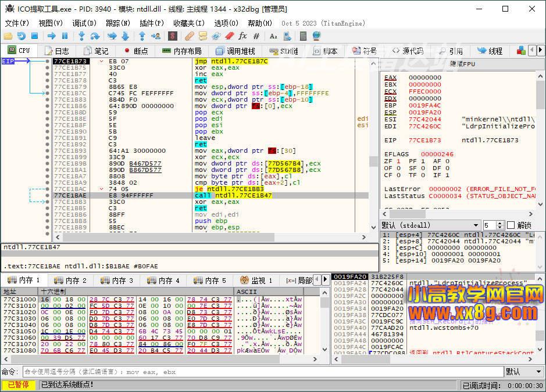This screenshot has width=546, height=392.
Task: Click the stop debugging square icon
Action: point(34,36)
